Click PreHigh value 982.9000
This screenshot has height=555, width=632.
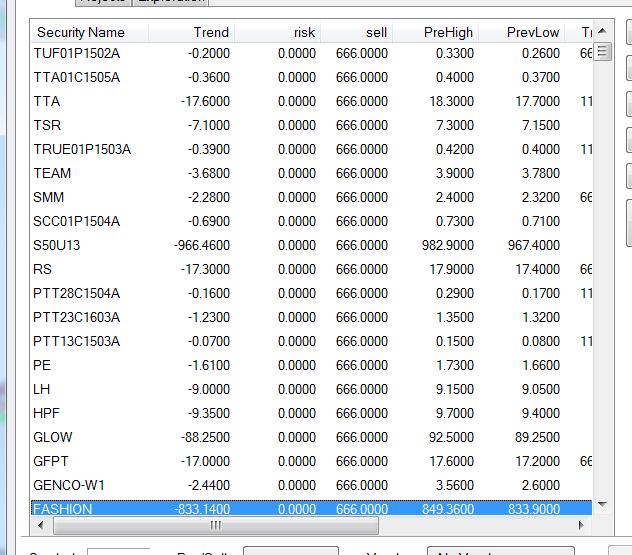[x=448, y=245]
